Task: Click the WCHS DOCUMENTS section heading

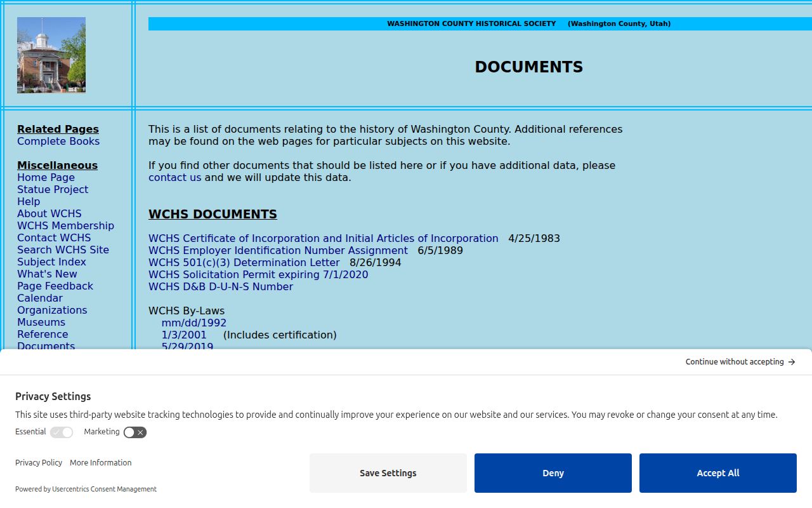Action: tap(213, 215)
